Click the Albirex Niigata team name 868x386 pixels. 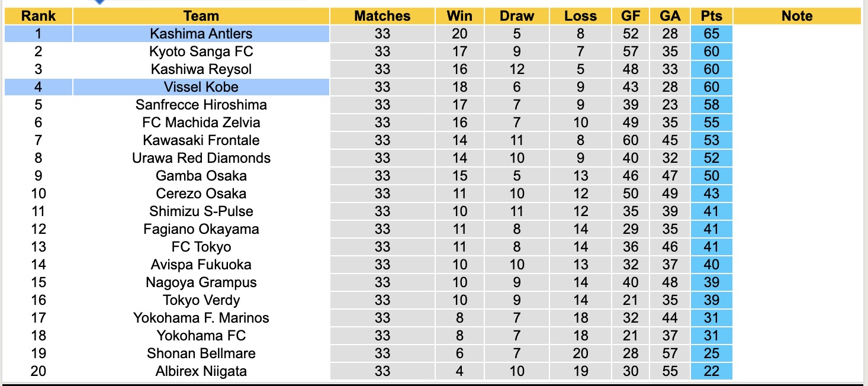(x=201, y=371)
